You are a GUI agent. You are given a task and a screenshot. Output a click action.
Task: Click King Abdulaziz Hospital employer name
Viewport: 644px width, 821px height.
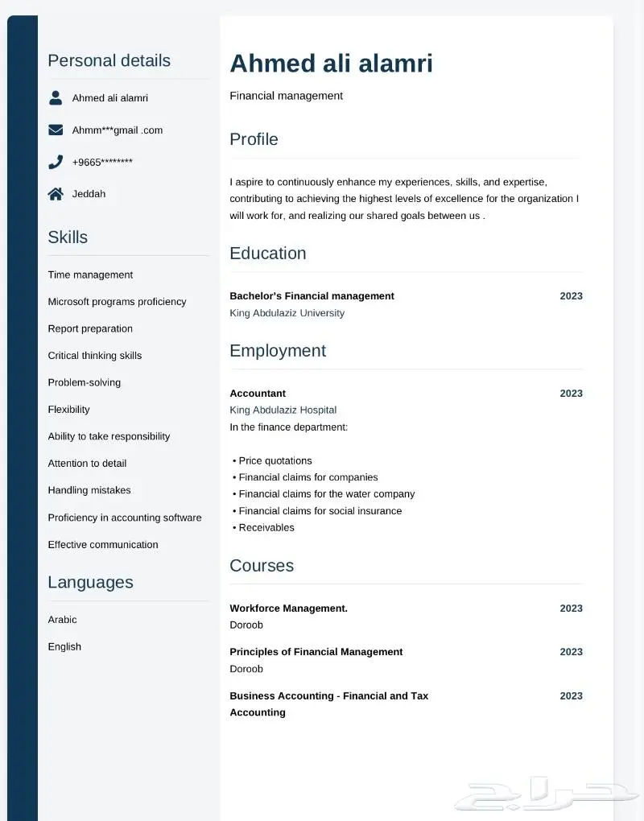click(283, 410)
